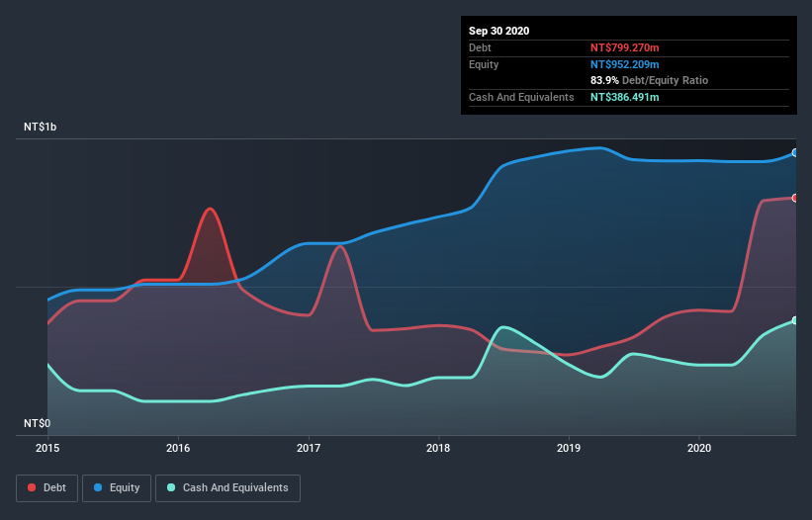Screen dimensions: 812x520
Task: Click the NT$0 y-axis label
Action: pos(38,423)
